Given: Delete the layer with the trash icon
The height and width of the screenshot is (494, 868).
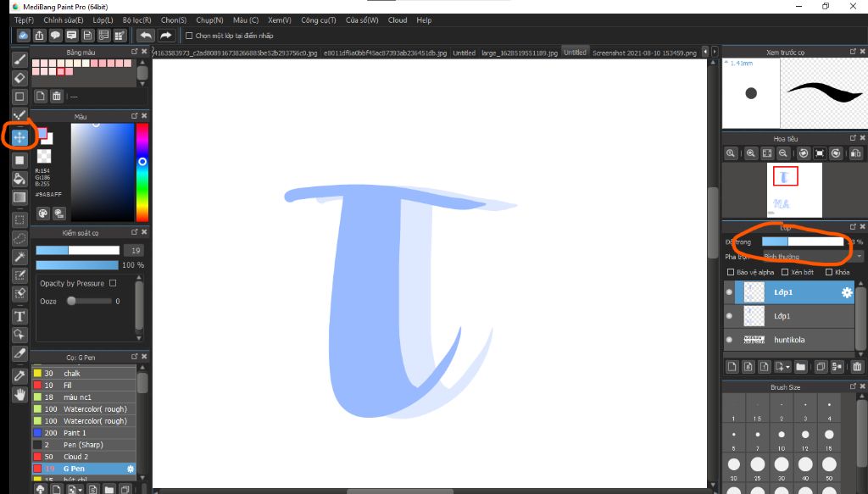Looking at the screenshot, I should (x=857, y=366).
